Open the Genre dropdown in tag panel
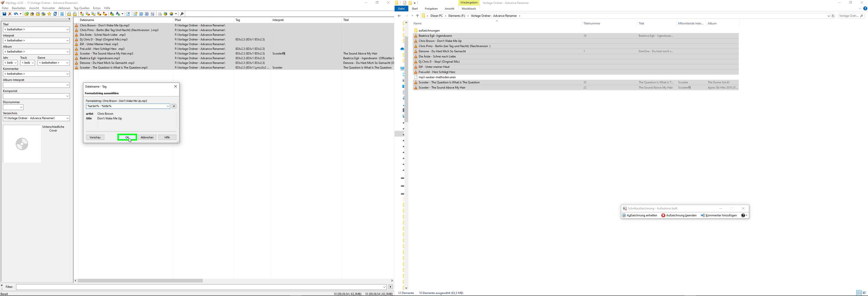Screen dimensions: 868x296 [x=67, y=63]
